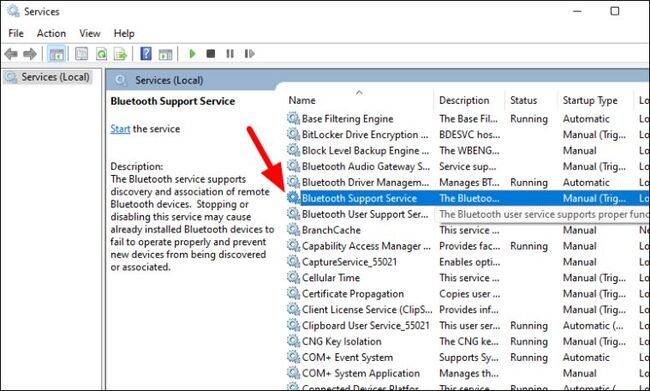Click the Export List toolbar icon
The height and width of the screenshot is (391, 650).
click(120, 54)
